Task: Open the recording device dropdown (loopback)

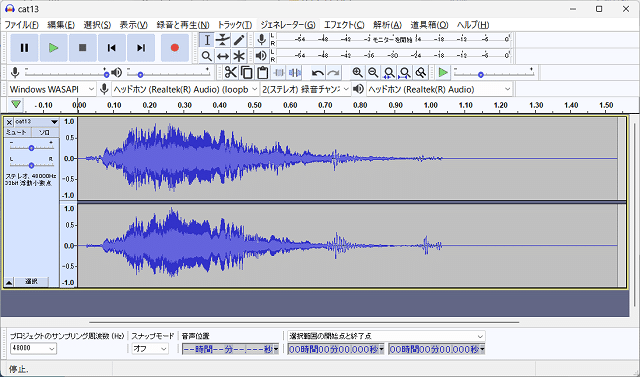Action: 186,89
